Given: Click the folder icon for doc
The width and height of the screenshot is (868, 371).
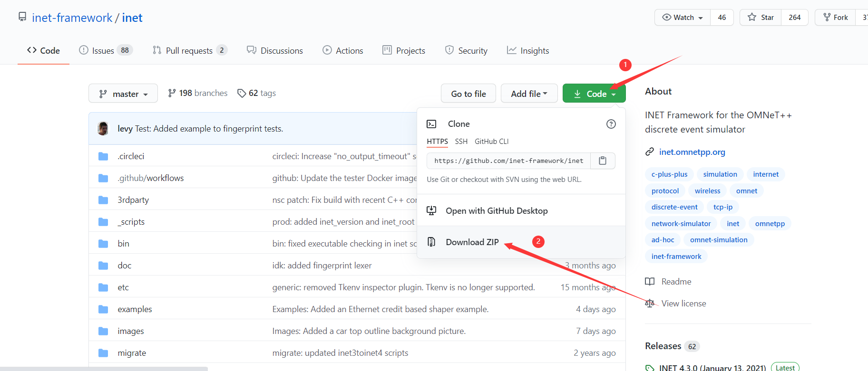Looking at the screenshot, I should click(103, 266).
